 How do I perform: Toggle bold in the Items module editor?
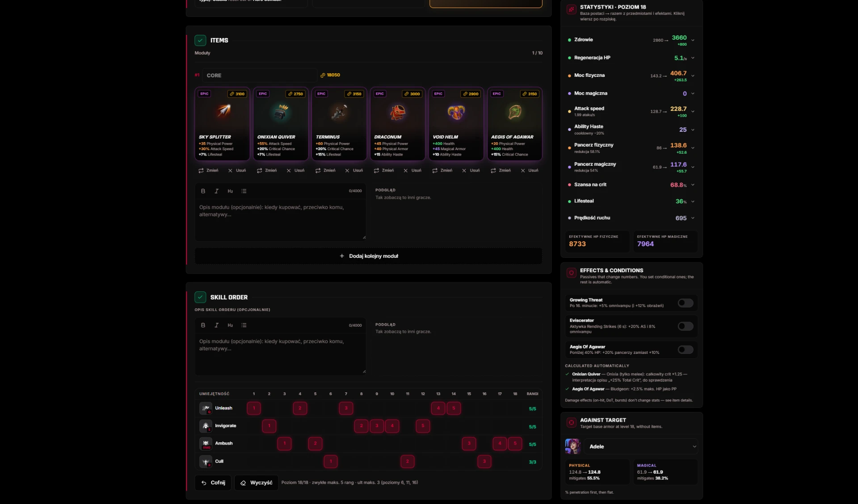click(x=203, y=191)
